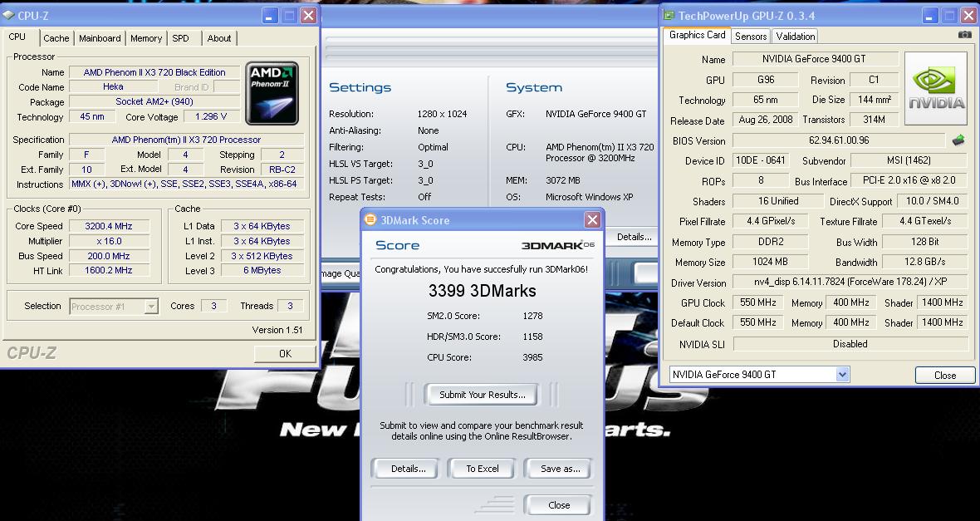Open the About tab in CPU-Z
This screenshot has height=521, width=980.
point(219,38)
